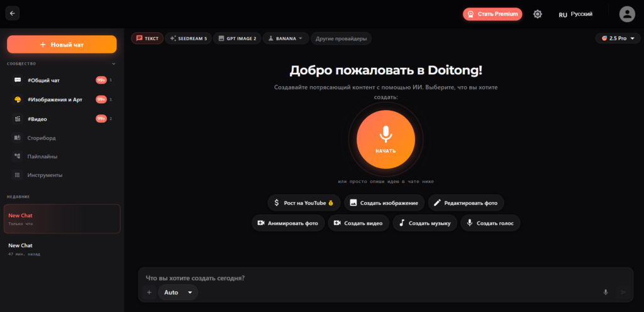Open the Русский language selector

point(575,14)
